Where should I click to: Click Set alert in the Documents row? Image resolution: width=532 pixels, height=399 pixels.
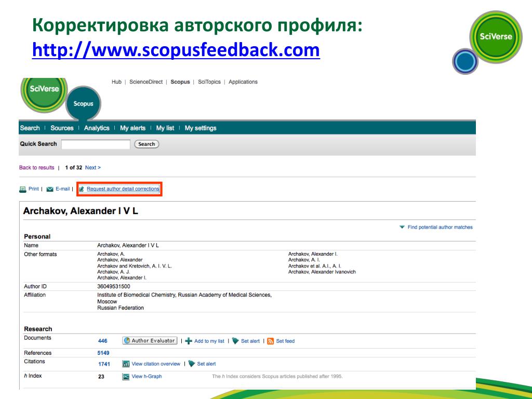(x=250, y=341)
